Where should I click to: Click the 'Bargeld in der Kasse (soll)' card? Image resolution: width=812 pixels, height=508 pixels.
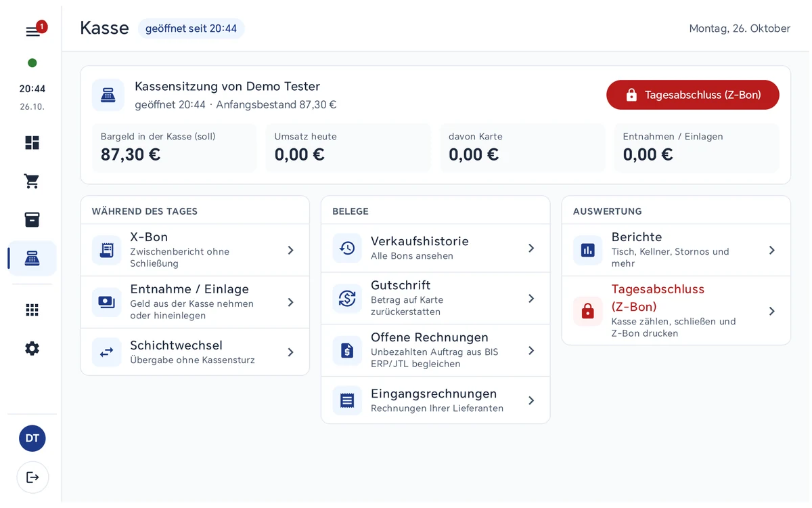coord(175,148)
